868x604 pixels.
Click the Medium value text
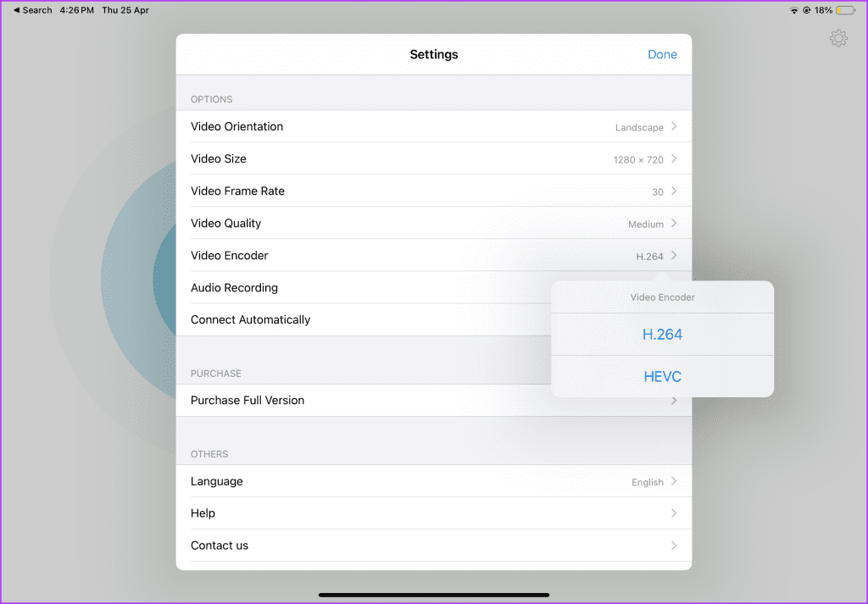[x=645, y=224]
